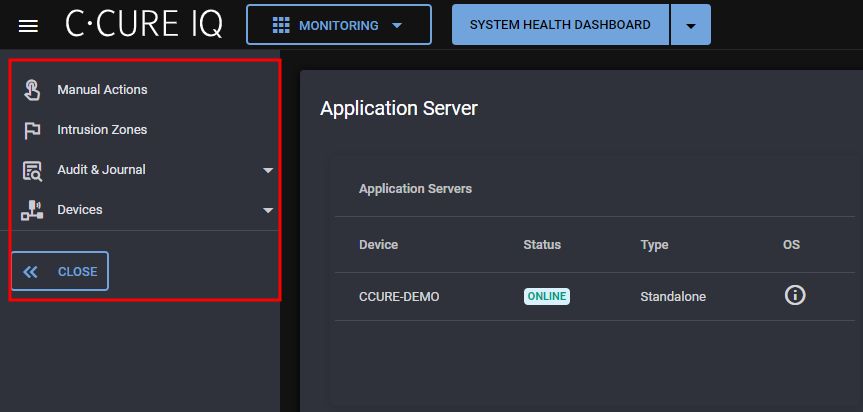Screen dimensions: 863x412
Task: Click the Application Server heading
Action: coord(399,108)
